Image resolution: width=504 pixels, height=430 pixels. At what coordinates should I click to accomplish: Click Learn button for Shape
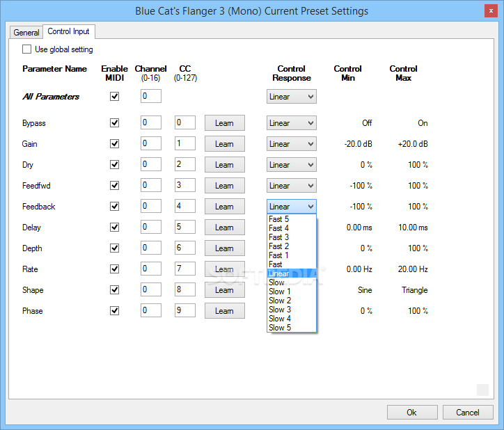coord(225,290)
